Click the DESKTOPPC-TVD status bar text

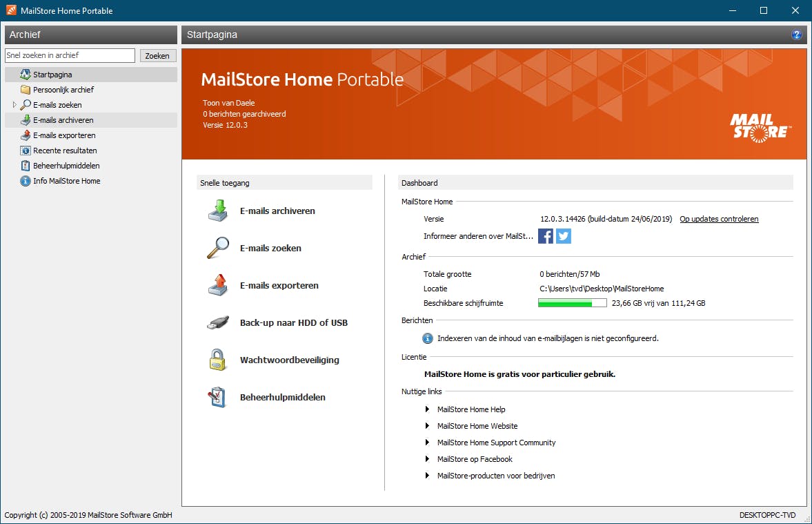click(x=767, y=515)
